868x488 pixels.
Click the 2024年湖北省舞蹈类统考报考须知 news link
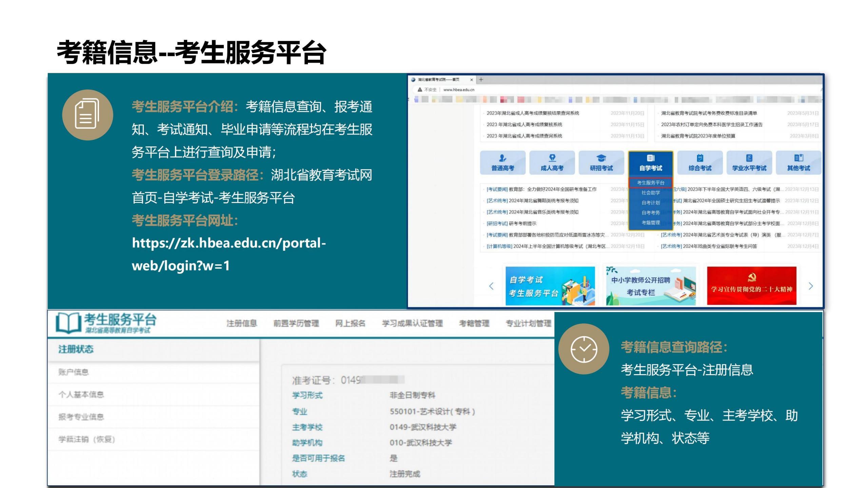543,201
